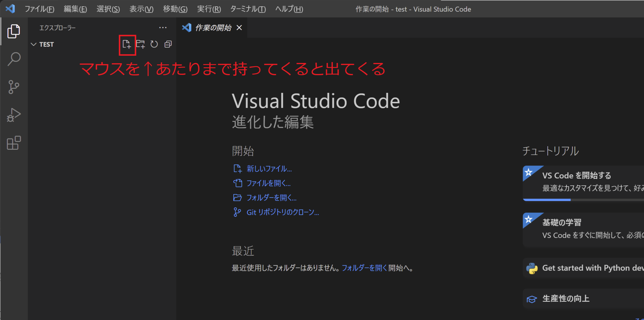Collapse the TEST folder chevron
The image size is (644, 320).
[34, 44]
